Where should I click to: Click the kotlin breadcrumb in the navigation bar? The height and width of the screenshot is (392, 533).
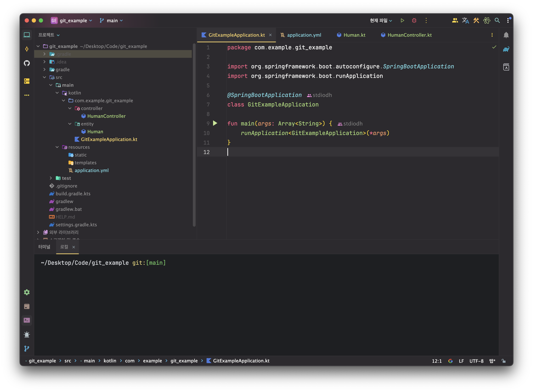tap(110, 361)
